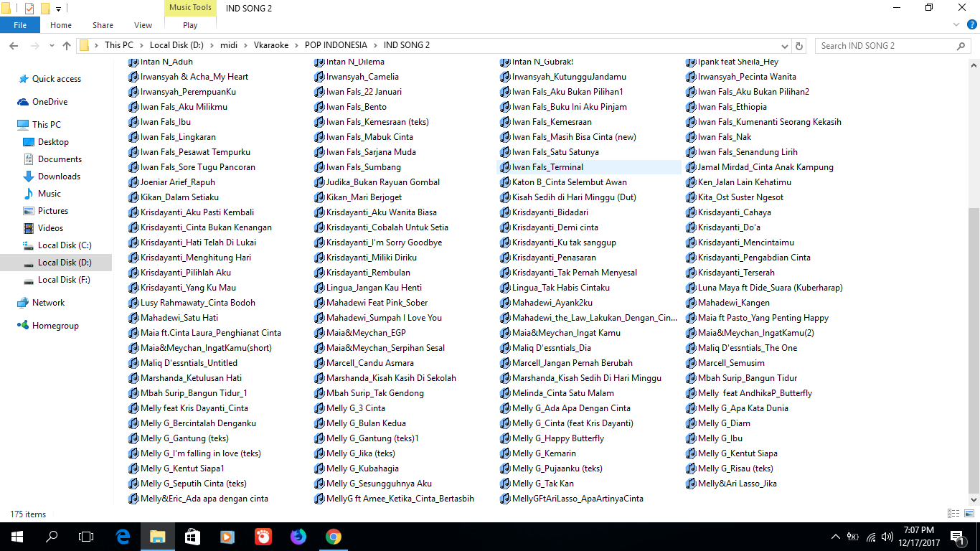Select Quick access in navigation pane
980x551 pixels.
pos(56,79)
